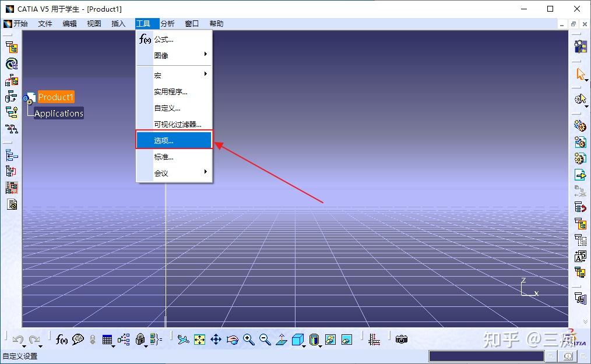Click the Applications node below Product1
Screen dimensions: 591x364
tap(59, 114)
